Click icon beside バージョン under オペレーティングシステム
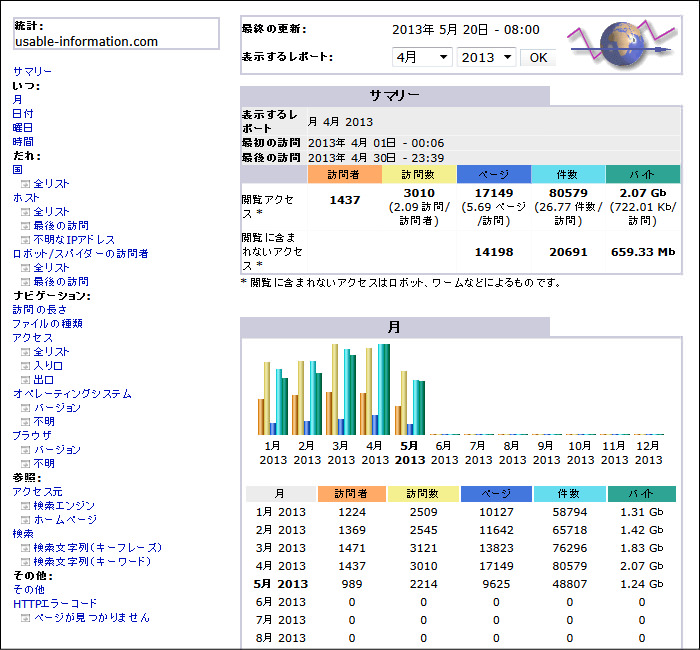 coord(25,408)
